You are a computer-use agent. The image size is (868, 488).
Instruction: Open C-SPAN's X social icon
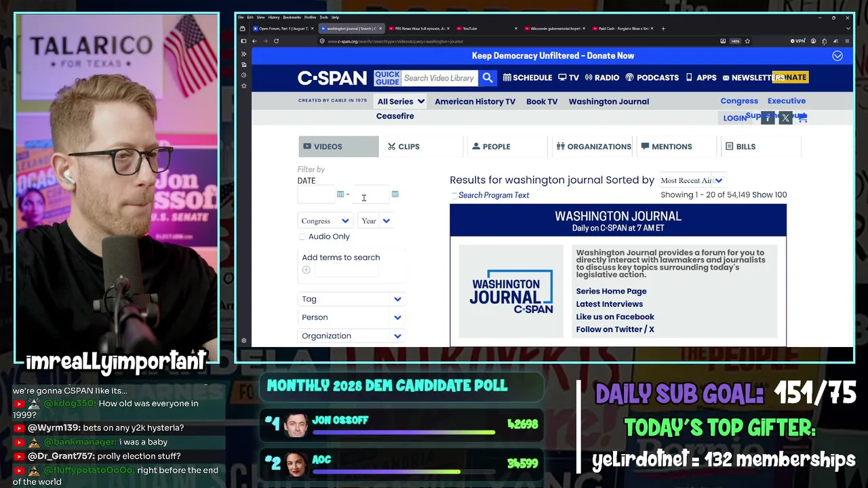[x=785, y=118]
